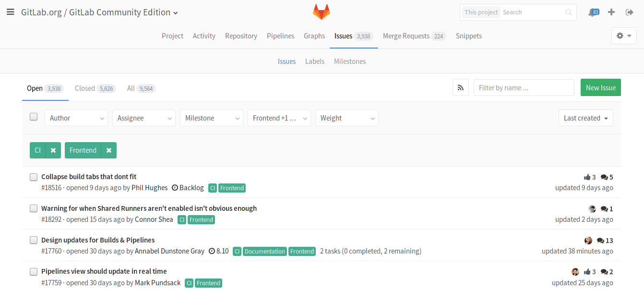Select checkbox for 'Design updates for Builds' issue
Image resolution: width=644 pixels, height=291 pixels.
pos(34,240)
